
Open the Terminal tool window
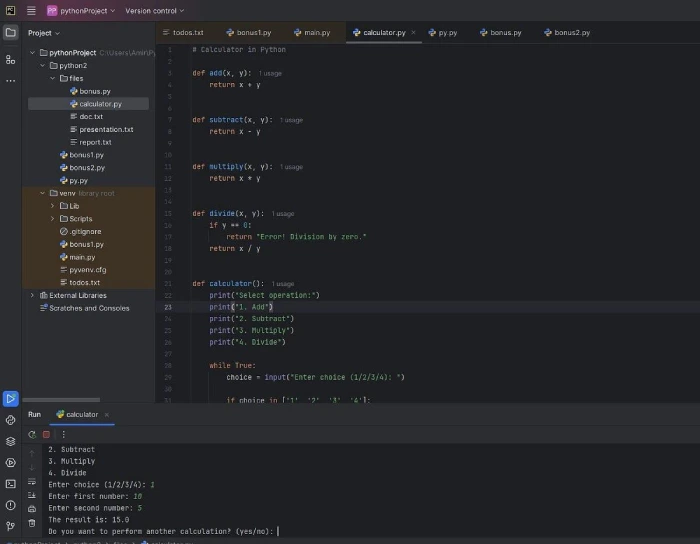pyautogui.click(x=10, y=484)
